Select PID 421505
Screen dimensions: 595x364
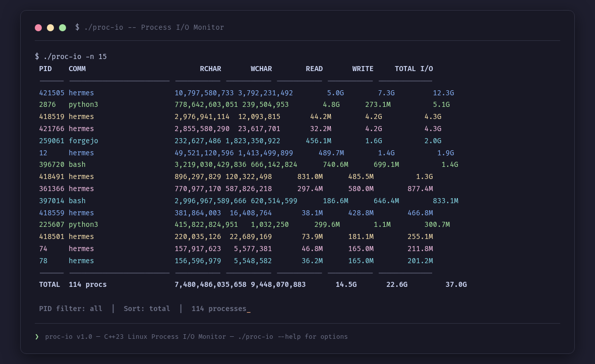[x=51, y=93]
